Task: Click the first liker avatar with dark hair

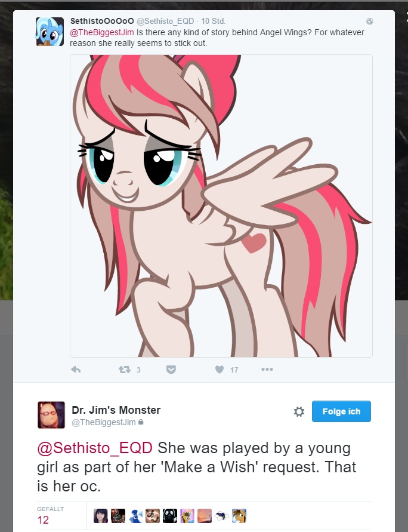Action: pyautogui.click(x=101, y=516)
